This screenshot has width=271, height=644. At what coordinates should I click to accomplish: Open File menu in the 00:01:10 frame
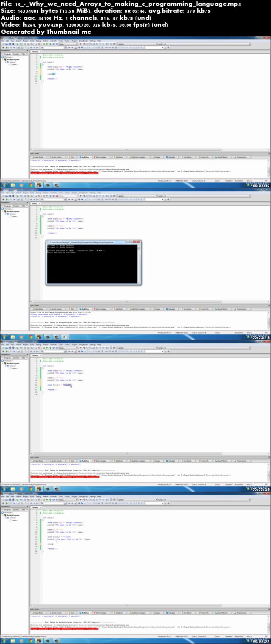[2, 41]
